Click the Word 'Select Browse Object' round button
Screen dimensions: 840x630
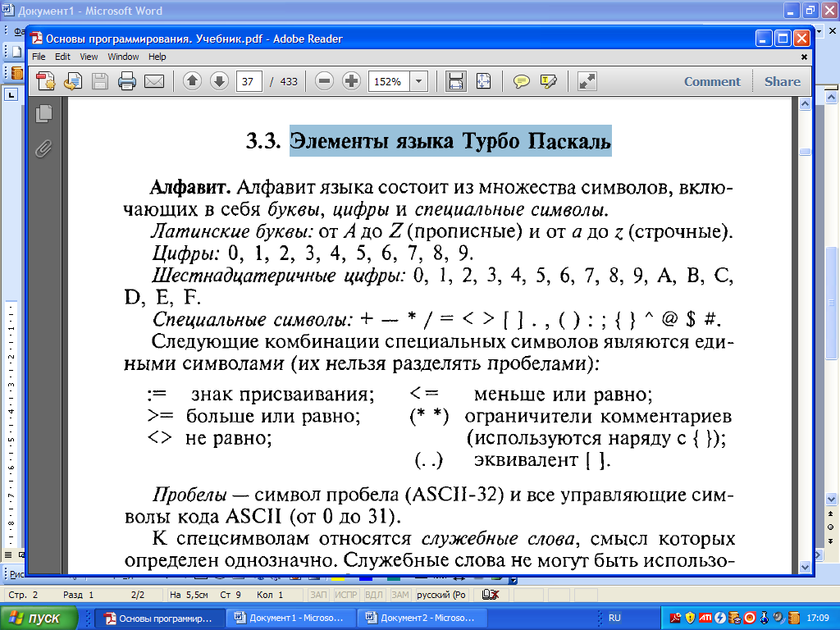coord(831,527)
